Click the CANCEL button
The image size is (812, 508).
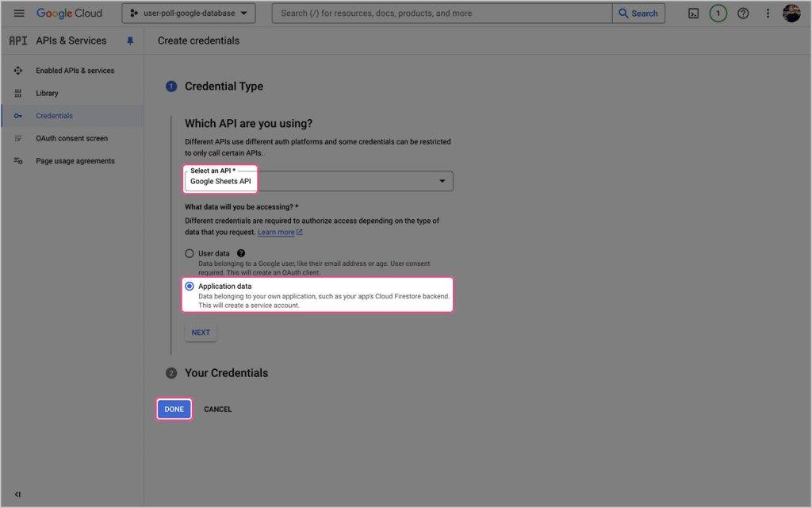point(217,409)
